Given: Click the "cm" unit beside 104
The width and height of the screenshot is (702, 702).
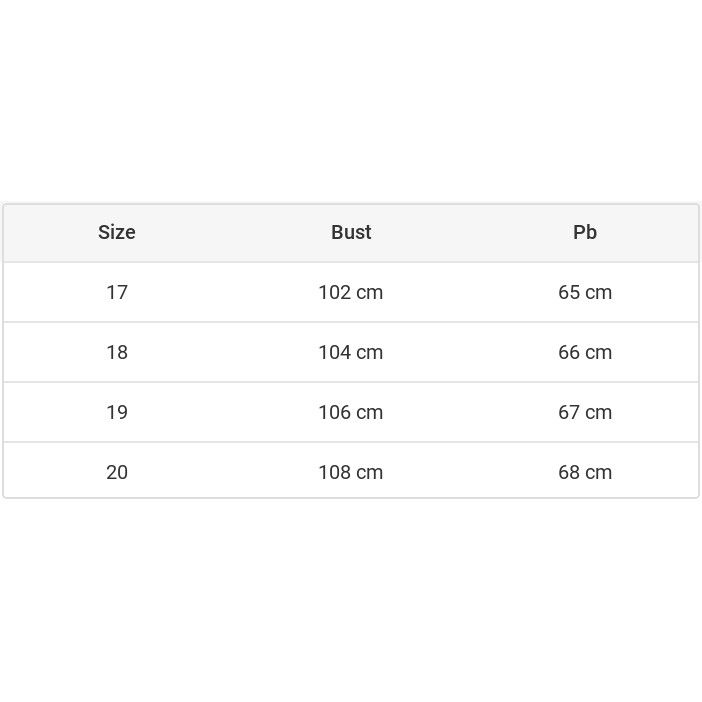Looking at the screenshot, I should [x=370, y=353].
